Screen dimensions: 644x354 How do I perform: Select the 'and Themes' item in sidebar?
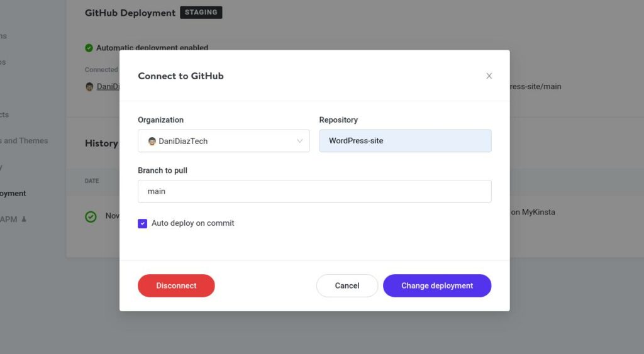[x=24, y=141]
